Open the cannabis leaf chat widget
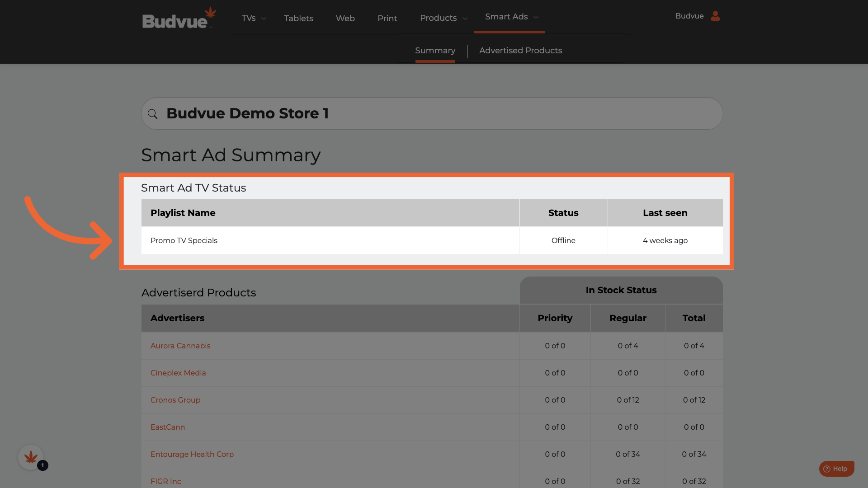This screenshot has width=868, height=488. (x=31, y=457)
